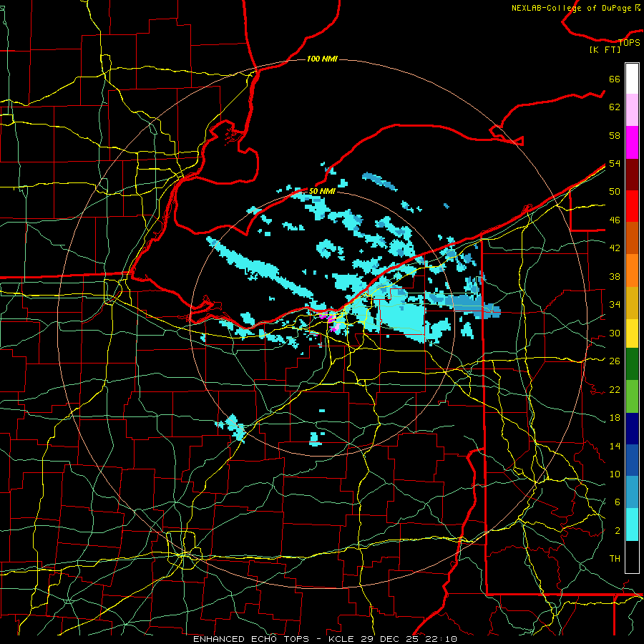Click the "30" legend value
The image size is (644, 644).
pyautogui.click(x=615, y=333)
